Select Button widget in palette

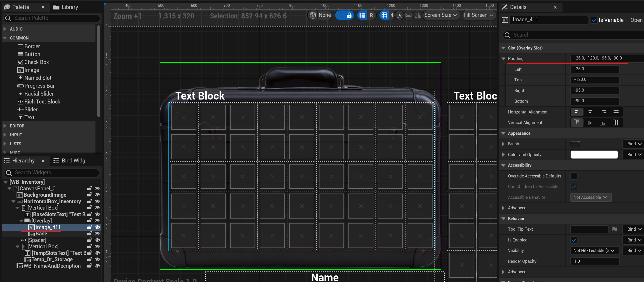point(29,54)
